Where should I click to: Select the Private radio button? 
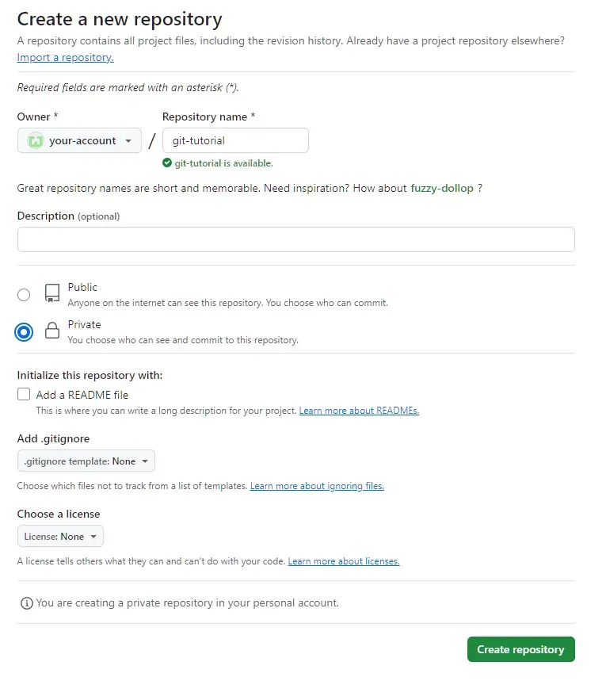click(24, 332)
